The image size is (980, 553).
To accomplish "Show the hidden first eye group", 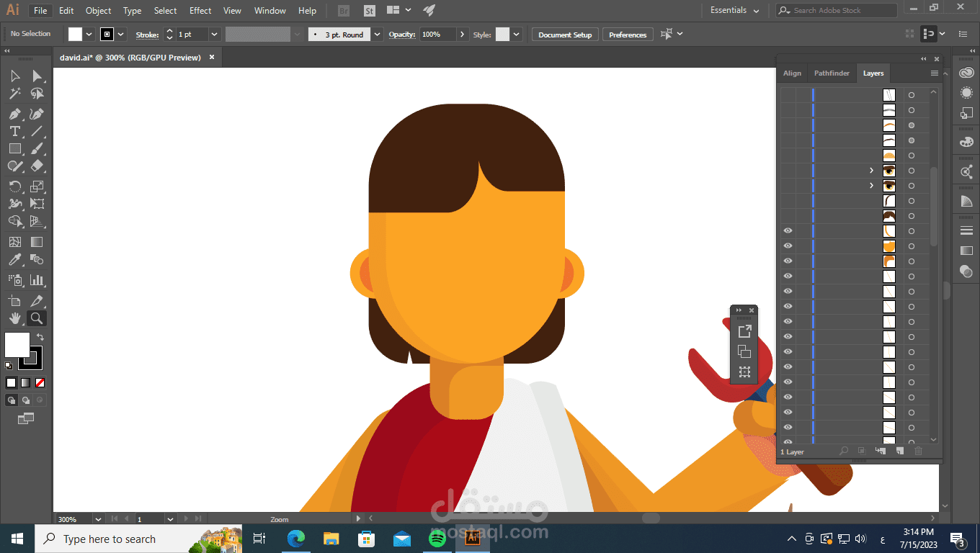I will 788,171.
